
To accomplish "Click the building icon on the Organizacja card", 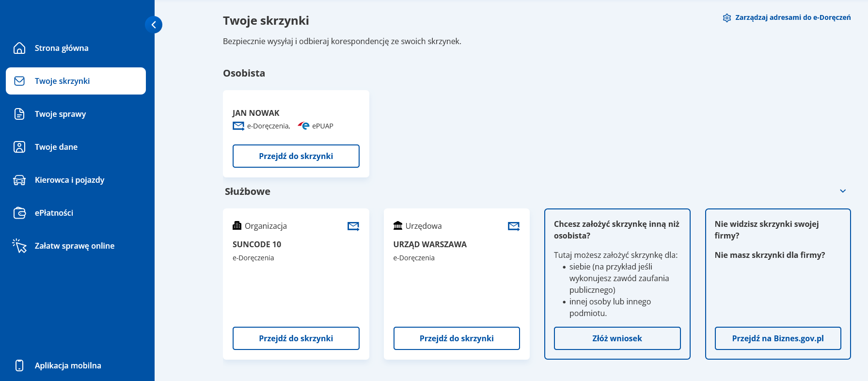I will coord(237,225).
